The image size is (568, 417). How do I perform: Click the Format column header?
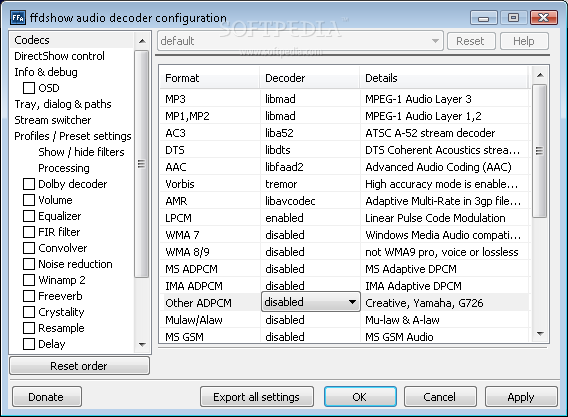click(210, 78)
